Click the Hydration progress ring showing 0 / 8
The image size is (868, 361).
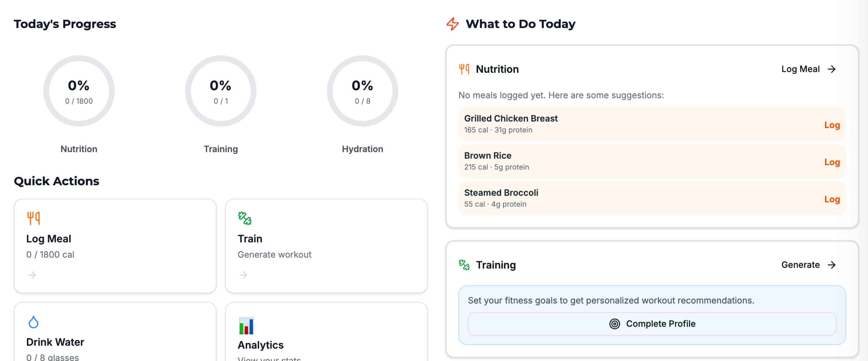(363, 91)
